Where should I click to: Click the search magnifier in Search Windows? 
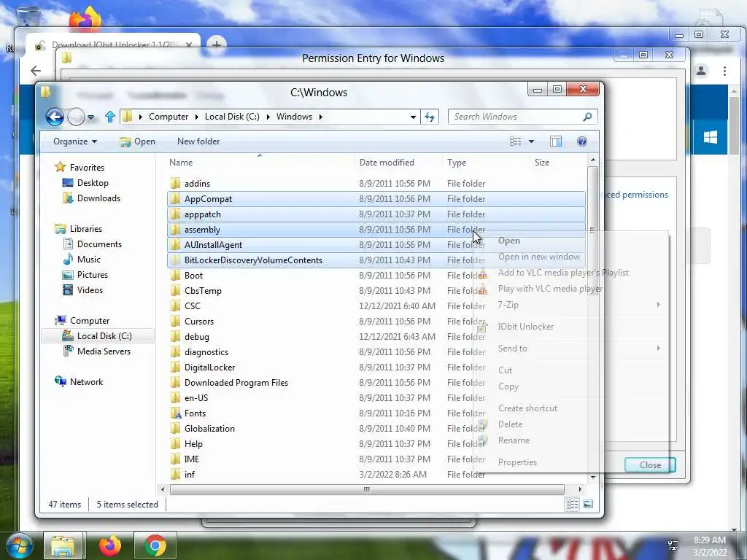tap(587, 117)
